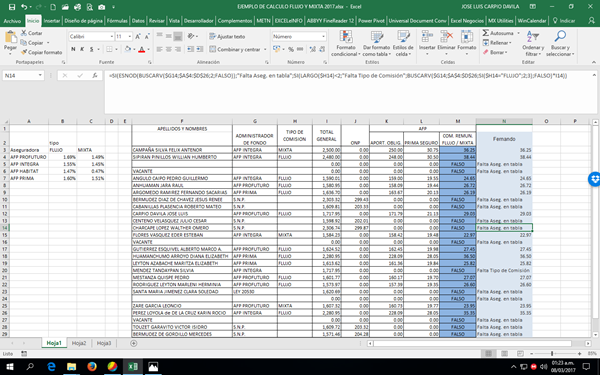600x375 pixels.
Task: Decrease font size with smaller A
Action: tap(147, 36)
